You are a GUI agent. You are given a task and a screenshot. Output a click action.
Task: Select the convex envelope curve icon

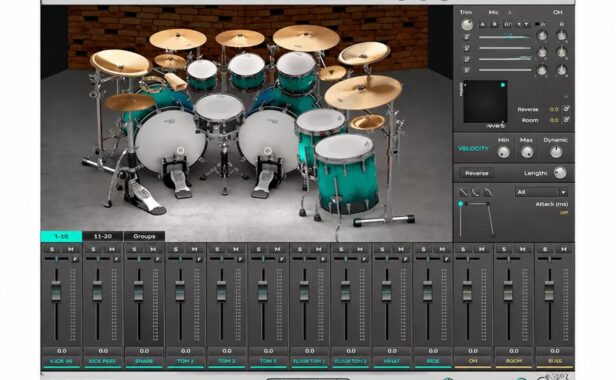(x=488, y=192)
